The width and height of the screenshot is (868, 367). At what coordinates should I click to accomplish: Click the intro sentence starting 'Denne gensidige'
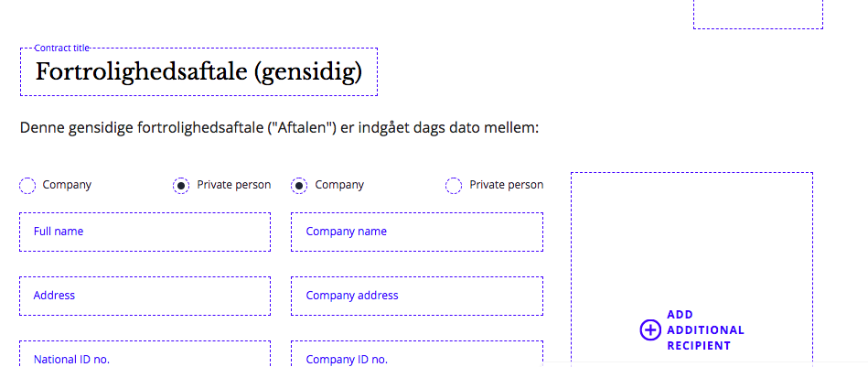click(279, 128)
